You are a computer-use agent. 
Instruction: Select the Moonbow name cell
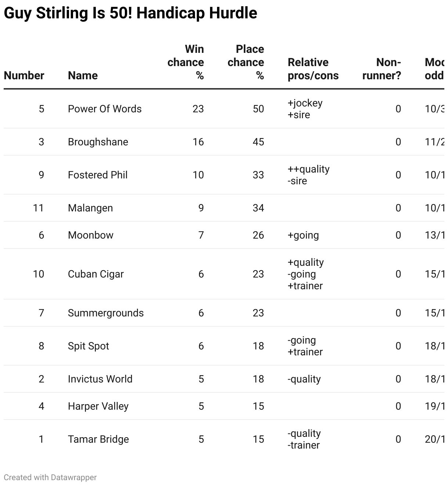pyautogui.click(x=91, y=235)
